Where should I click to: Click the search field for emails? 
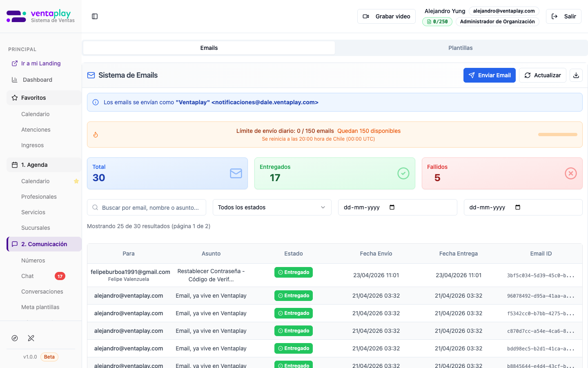coord(146,207)
